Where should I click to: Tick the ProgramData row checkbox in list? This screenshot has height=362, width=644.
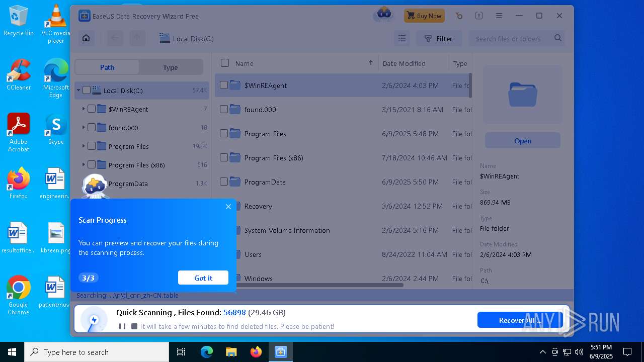coord(224,182)
